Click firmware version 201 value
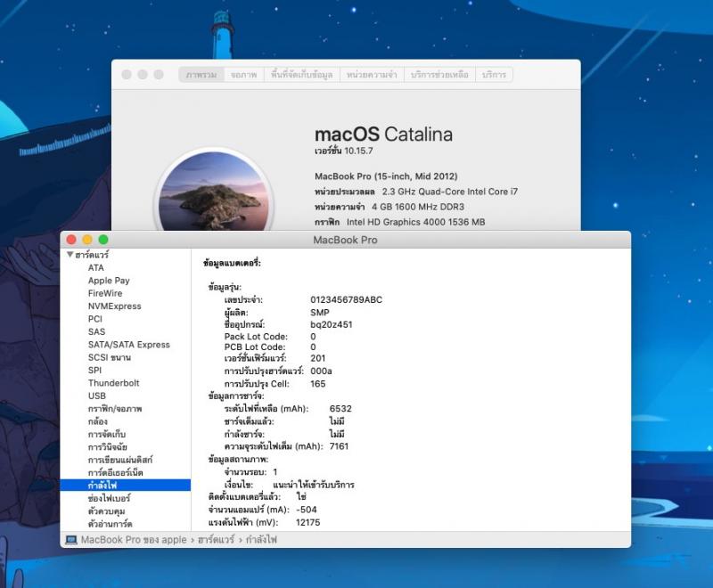 tap(318, 358)
